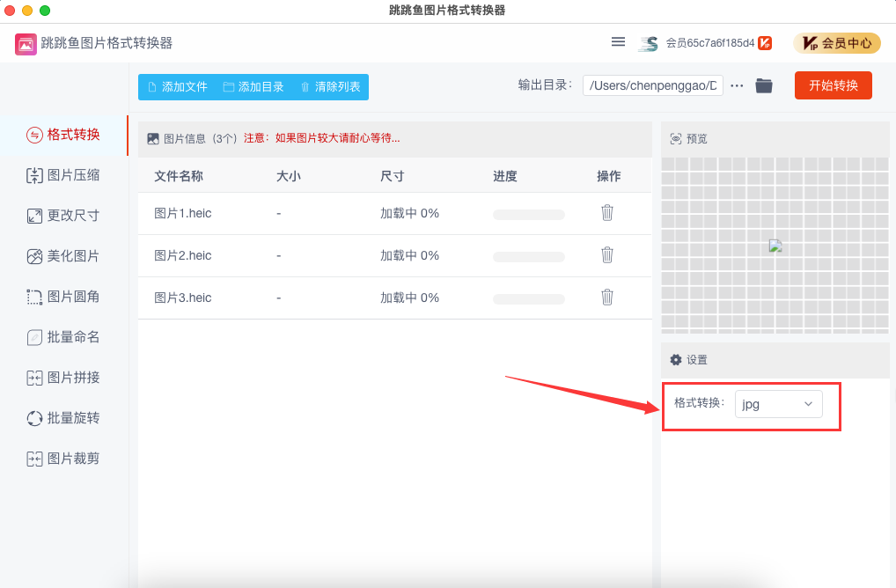896x588 pixels.
Task: Expand the 格式转换 jpg dropdown
Action: click(x=778, y=404)
